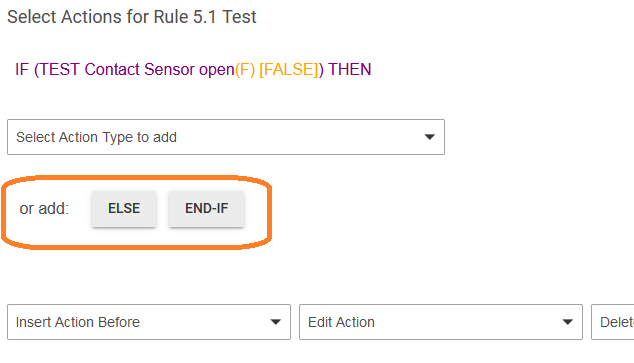This screenshot has width=634, height=363.
Task: Click the IF keyword in the rule
Action: [22, 70]
